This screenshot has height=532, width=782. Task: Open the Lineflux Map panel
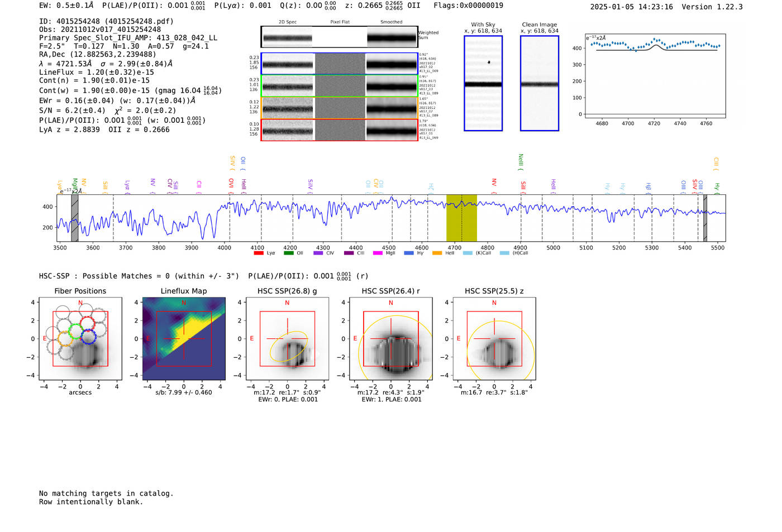tap(184, 339)
